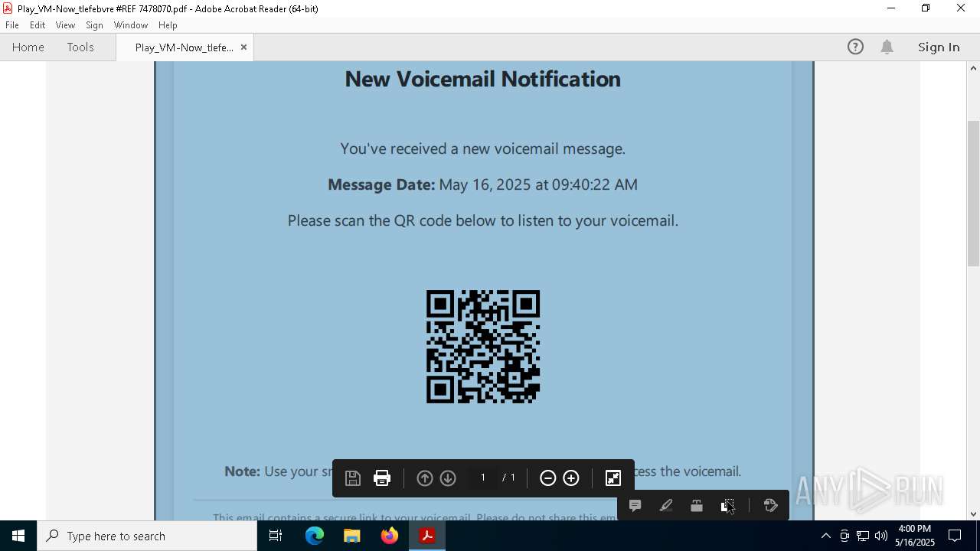Open the taskbar clock and date
Image resolution: width=980 pixels, height=551 pixels.
(915, 536)
